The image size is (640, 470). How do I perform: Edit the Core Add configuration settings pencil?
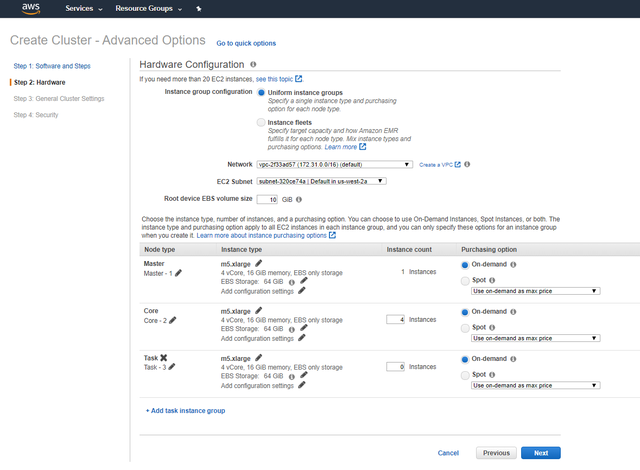[x=302, y=338]
